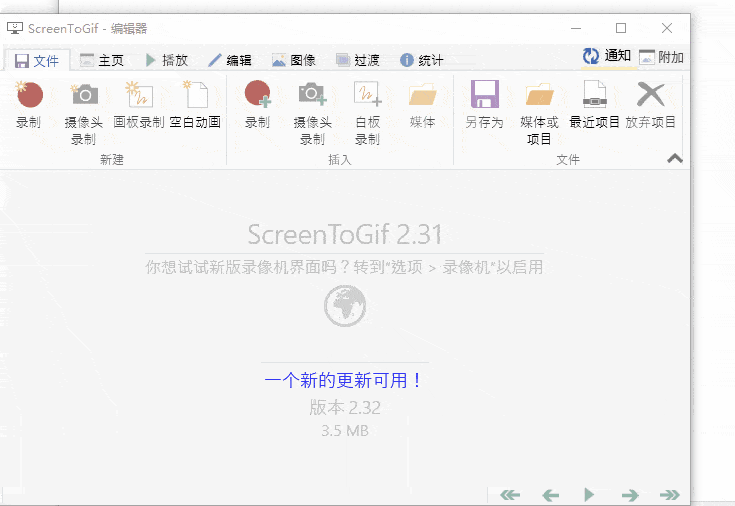The width and height of the screenshot is (735, 506).
Task: Open the board recorder 画板录制
Action: (139, 106)
